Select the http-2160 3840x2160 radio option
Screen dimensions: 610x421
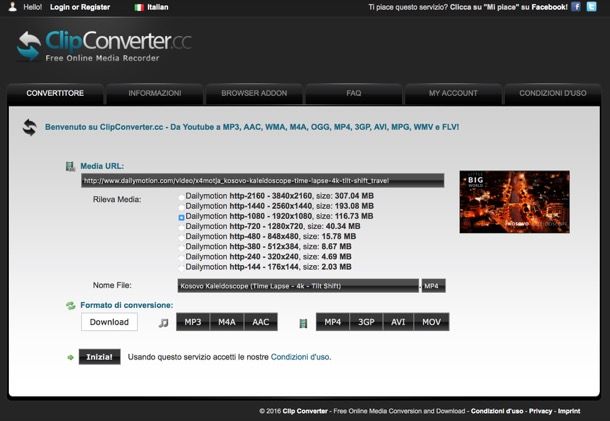pos(181,197)
